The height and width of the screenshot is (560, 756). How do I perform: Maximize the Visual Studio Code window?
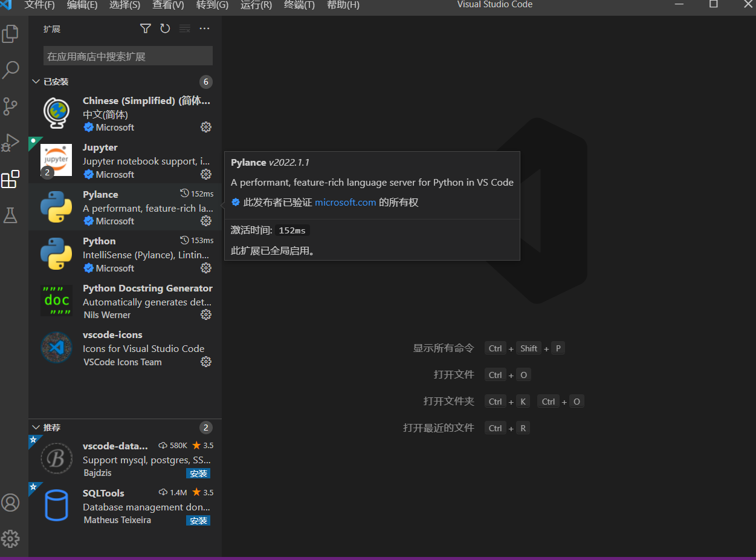[714, 4]
